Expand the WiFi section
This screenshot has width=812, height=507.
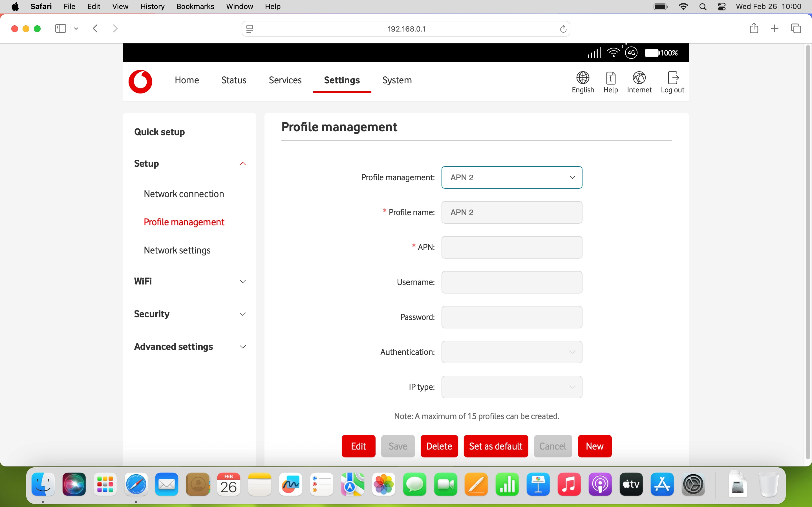click(242, 281)
